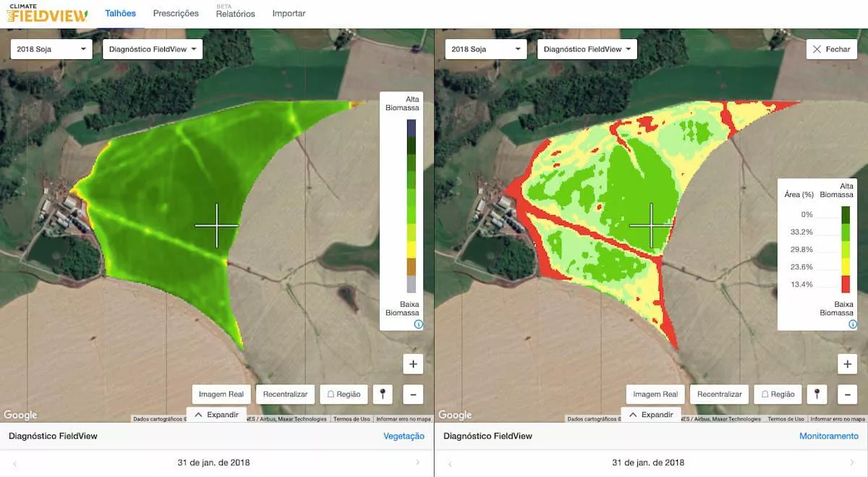The width and height of the screenshot is (868, 477).
Task: Go to next date in right panel
Action: (851, 463)
